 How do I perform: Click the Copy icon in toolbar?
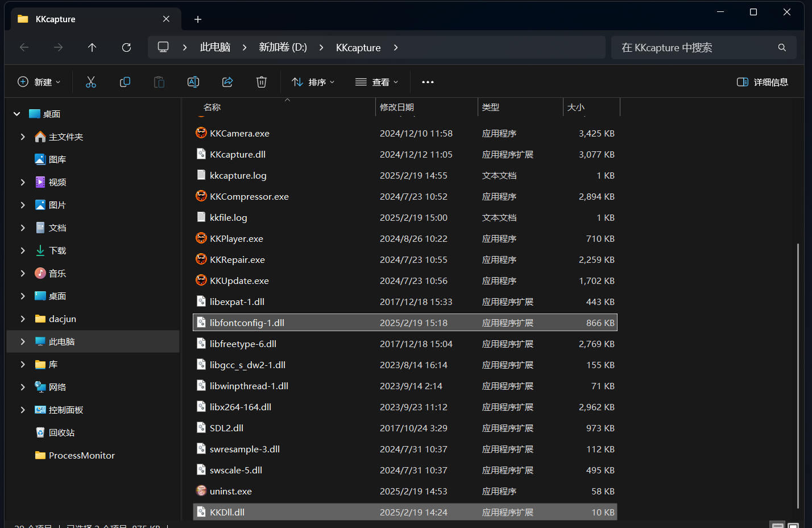125,82
